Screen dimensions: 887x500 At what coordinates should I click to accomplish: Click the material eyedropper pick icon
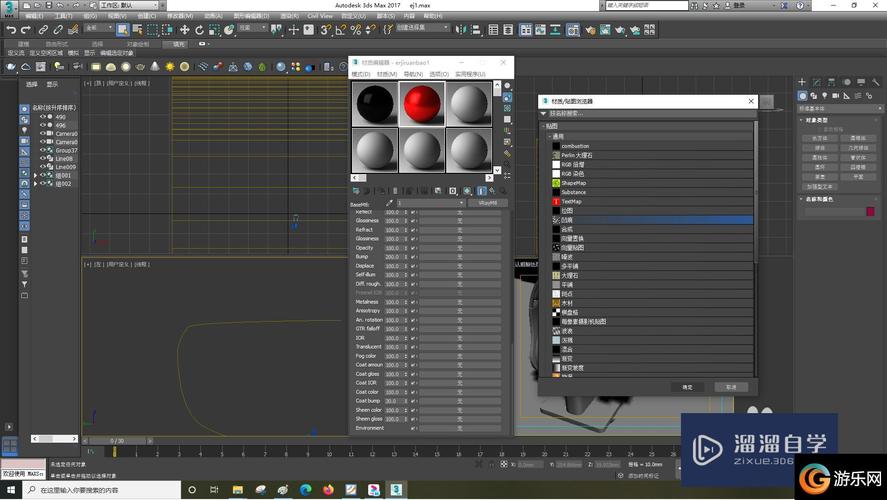(x=391, y=203)
